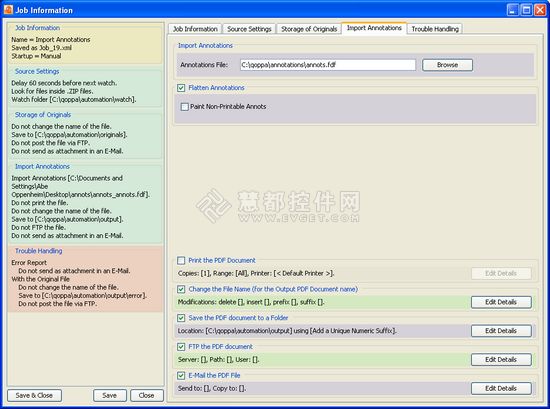Click 'With the Original File' text
550x409 pixels.
click(40, 279)
